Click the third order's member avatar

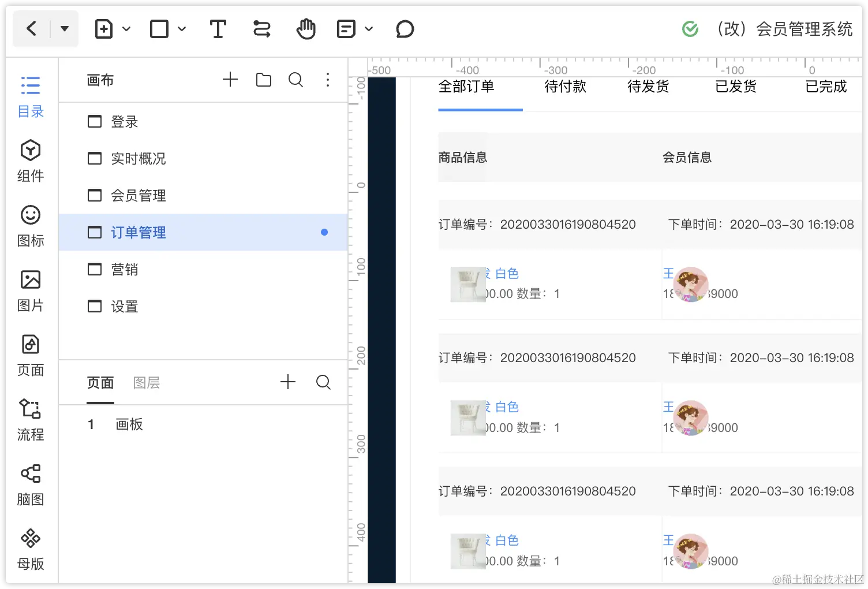[x=691, y=551]
